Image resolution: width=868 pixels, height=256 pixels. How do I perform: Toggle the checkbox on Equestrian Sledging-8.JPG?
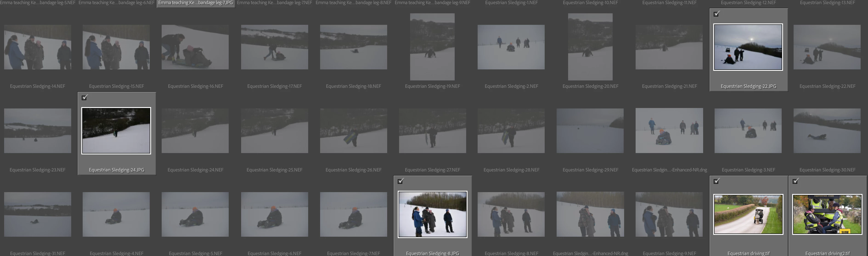click(400, 181)
